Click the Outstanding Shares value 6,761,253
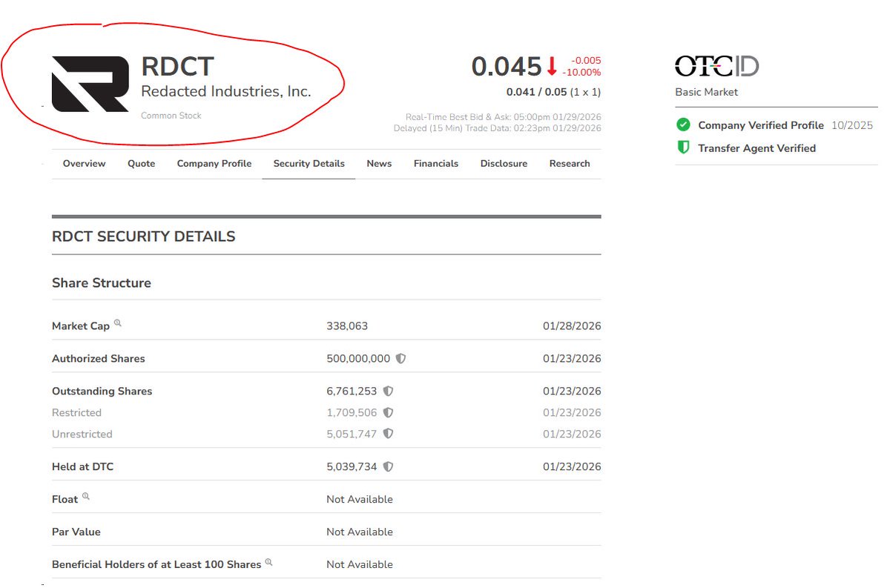 pyautogui.click(x=352, y=392)
